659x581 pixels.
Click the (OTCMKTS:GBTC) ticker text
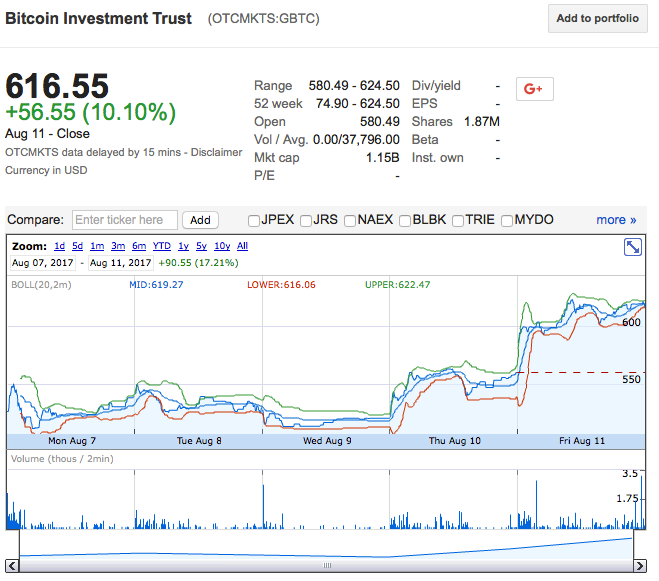point(264,19)
